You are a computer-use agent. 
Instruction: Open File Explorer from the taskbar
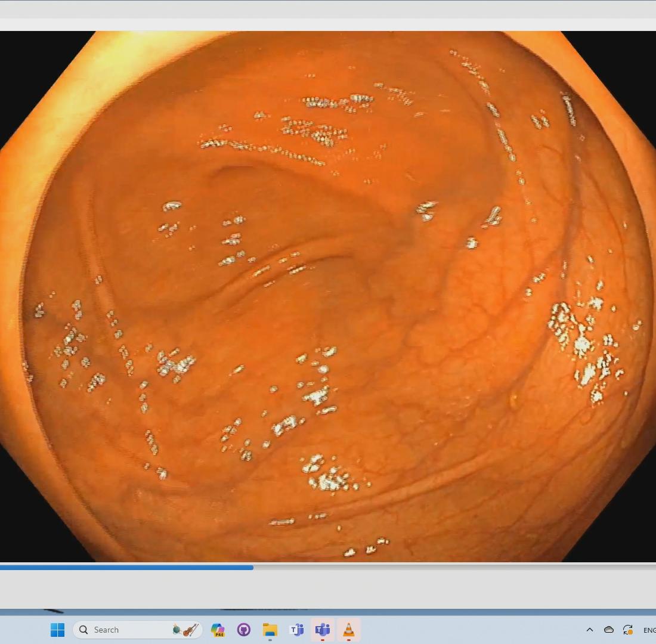click(x=270, y=629)
